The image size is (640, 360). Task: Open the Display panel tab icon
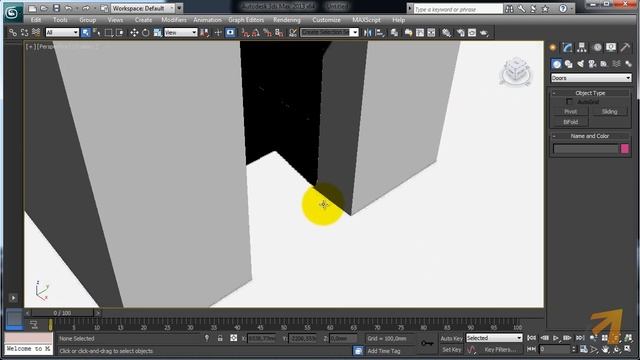click(611, 48)
